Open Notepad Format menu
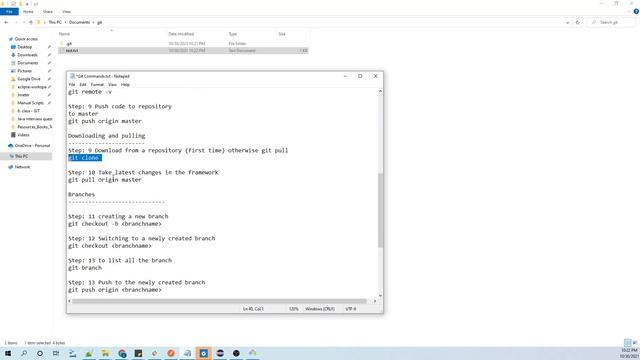Viewport: 640px width, 360px height. [x=97, y=84]
